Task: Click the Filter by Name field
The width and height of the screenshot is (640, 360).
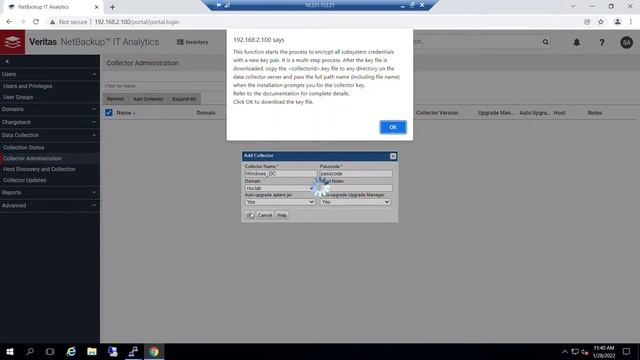Action: point(165,86)
